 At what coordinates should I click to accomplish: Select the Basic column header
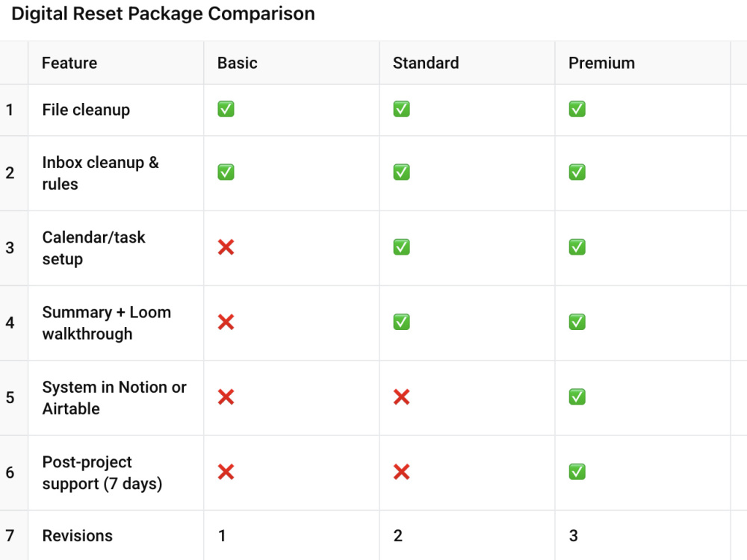(291, 63)
